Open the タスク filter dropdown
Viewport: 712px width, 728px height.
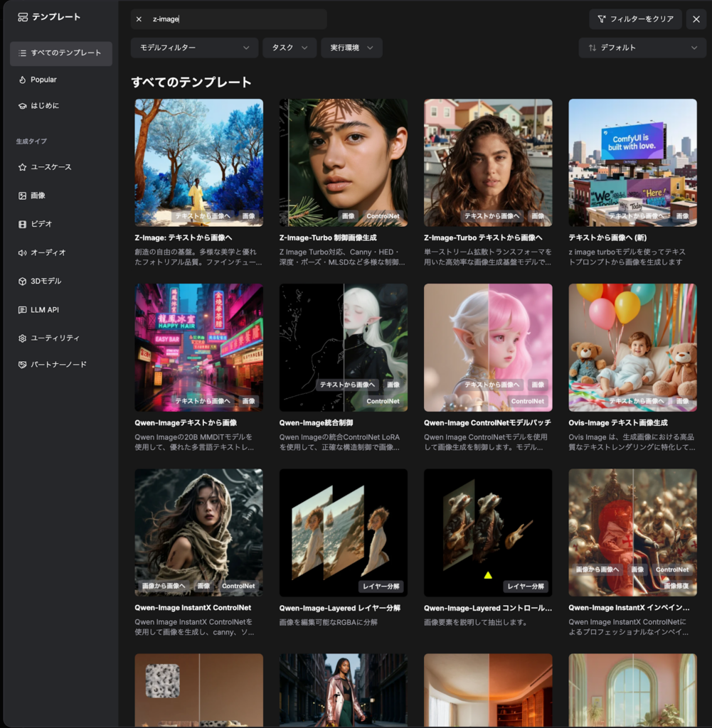point(289,48)
